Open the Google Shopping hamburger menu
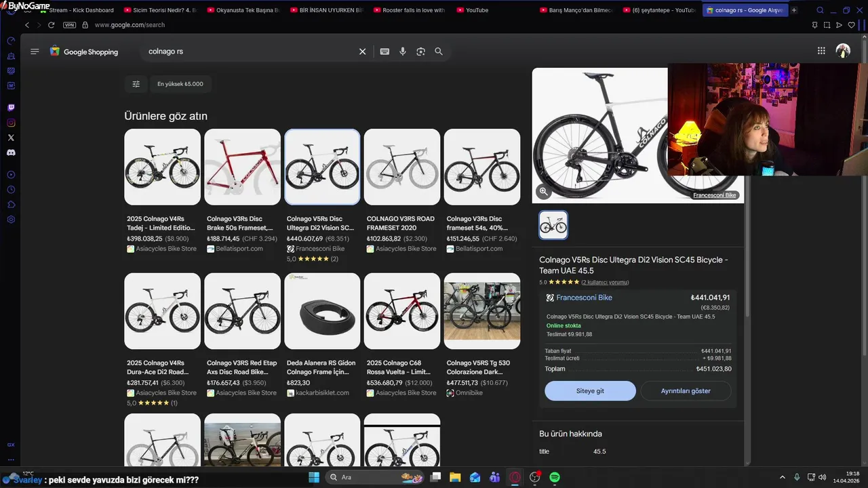868x488 pixels. 35,52
